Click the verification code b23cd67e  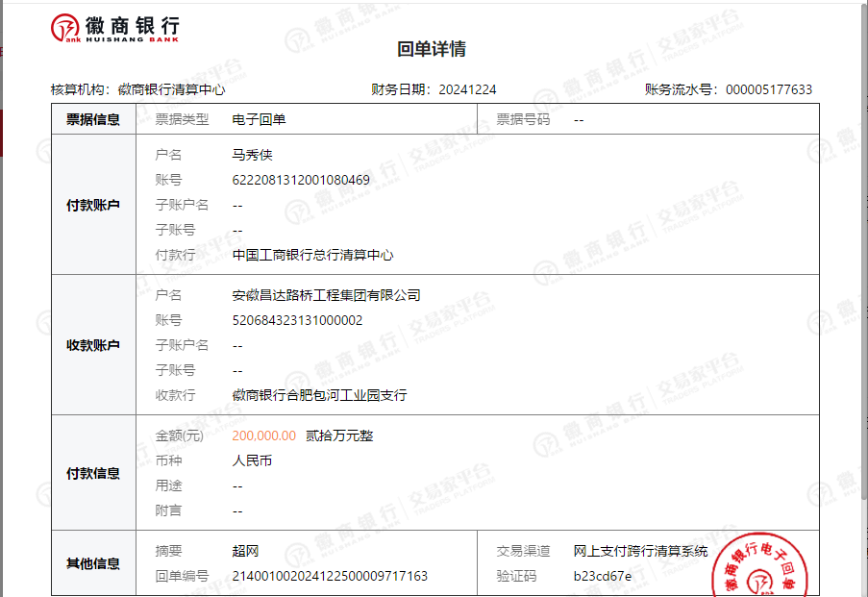coord(603,576)
